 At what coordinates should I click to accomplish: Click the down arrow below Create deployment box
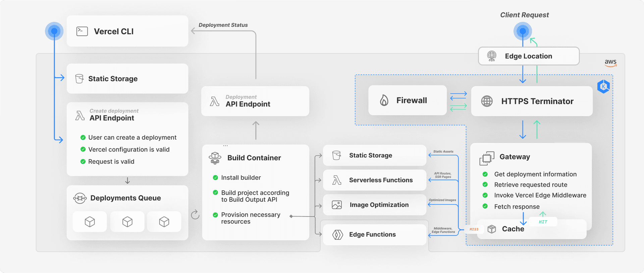pos(127,181)
